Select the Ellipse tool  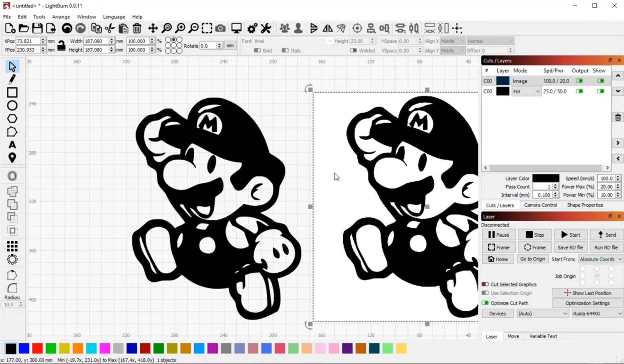(x=12, y=106)
